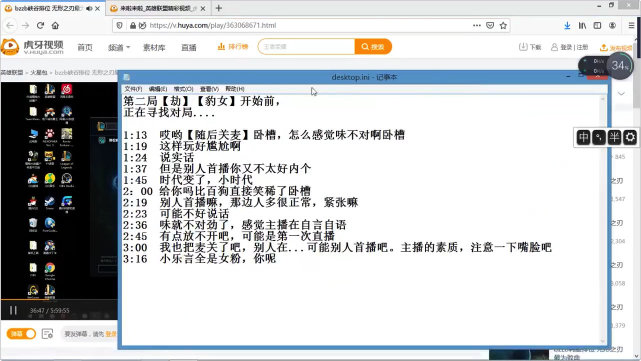641x361 pixels.
Task: Click the Notepad vertical scrollbar
Action: (603, 220)
